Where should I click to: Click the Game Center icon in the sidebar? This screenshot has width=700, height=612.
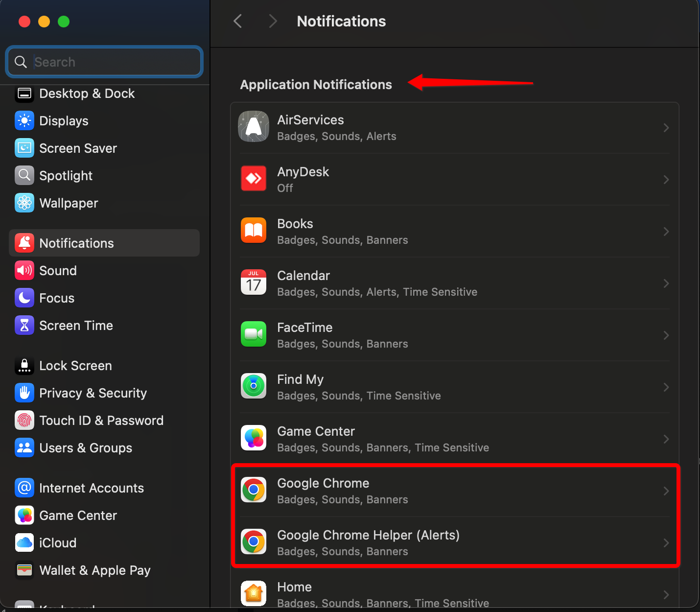click(x=24, y=515)
